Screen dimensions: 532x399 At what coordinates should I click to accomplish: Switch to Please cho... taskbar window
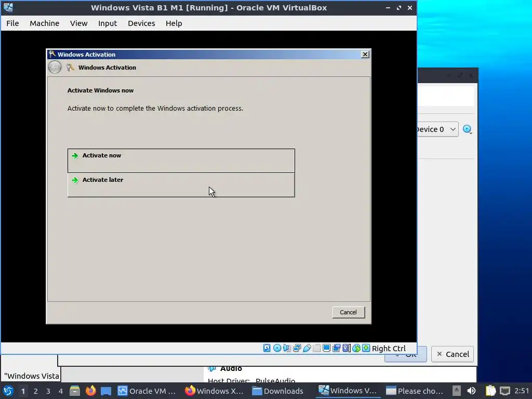click(415, 391)
